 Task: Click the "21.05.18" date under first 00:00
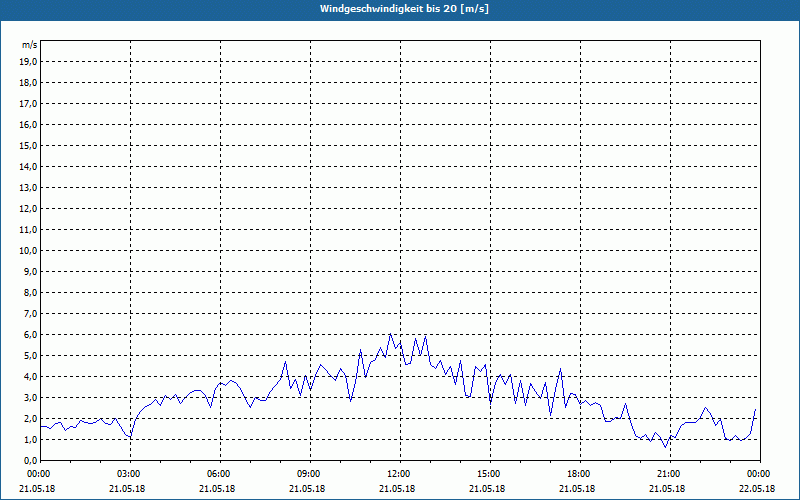point(37,489)
